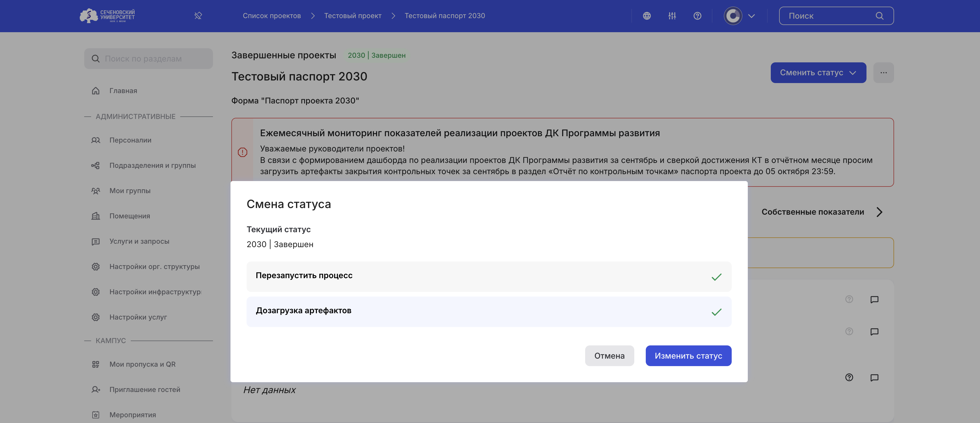Open Персоналии in the sidebar
The height and width of the screenshot is (423, 980).
click(130, 140)
